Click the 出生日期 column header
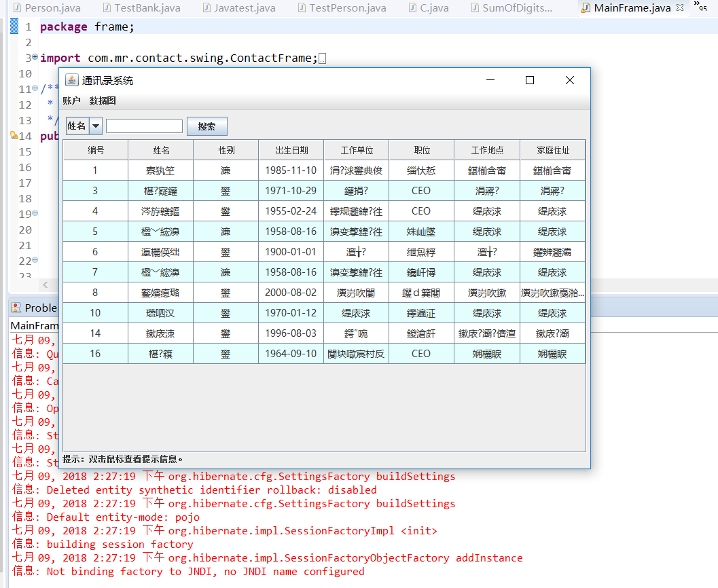The width and height of the screenshot is (718, 588). (291, 150)
